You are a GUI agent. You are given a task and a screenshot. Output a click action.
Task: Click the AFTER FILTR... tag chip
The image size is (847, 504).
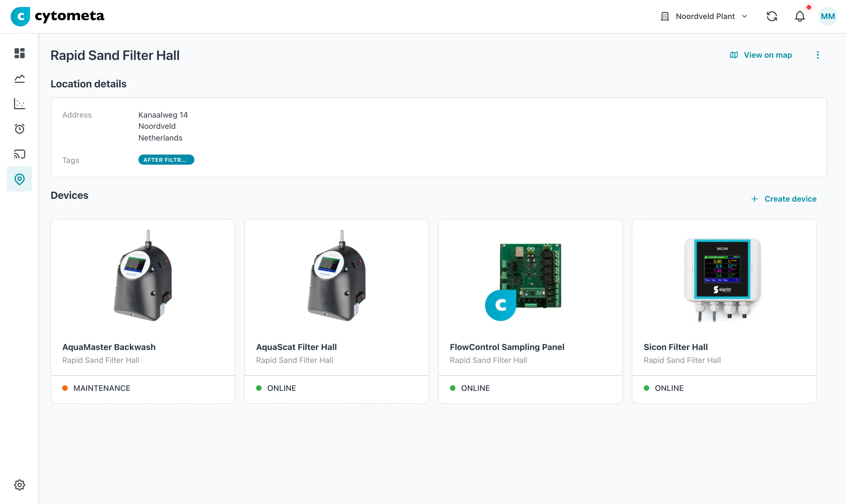click(x=166, y=160)
